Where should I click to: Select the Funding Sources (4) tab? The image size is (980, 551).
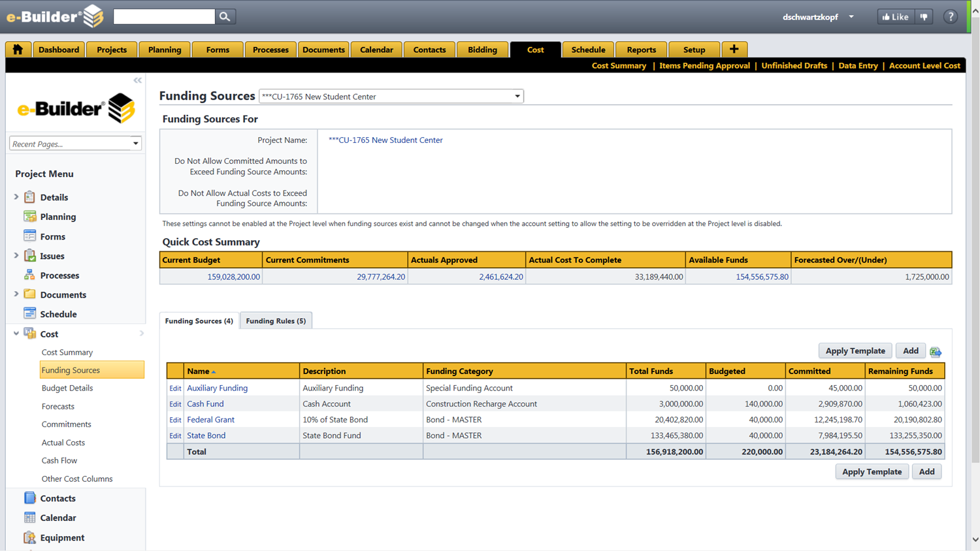click(x=199, y=321)
